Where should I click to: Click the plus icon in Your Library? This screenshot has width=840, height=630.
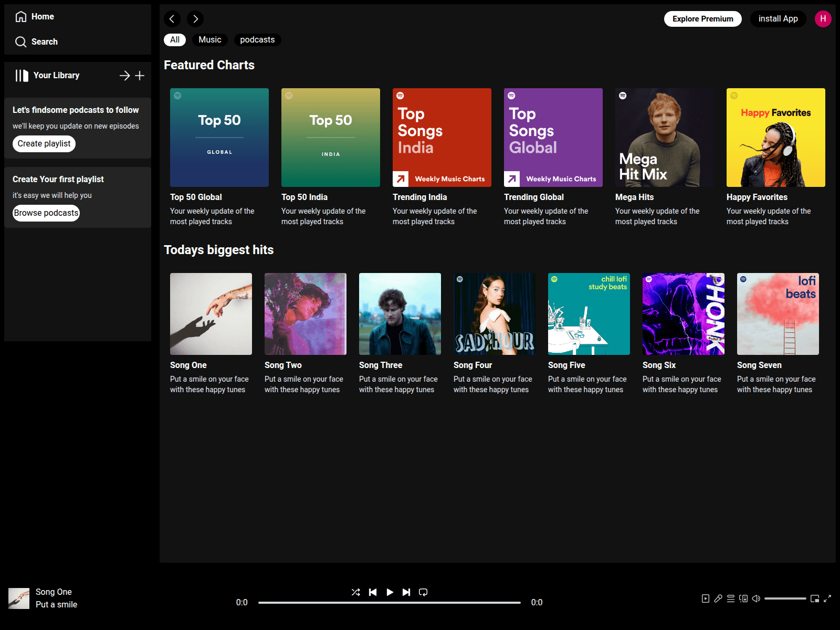tap(140, 76)
